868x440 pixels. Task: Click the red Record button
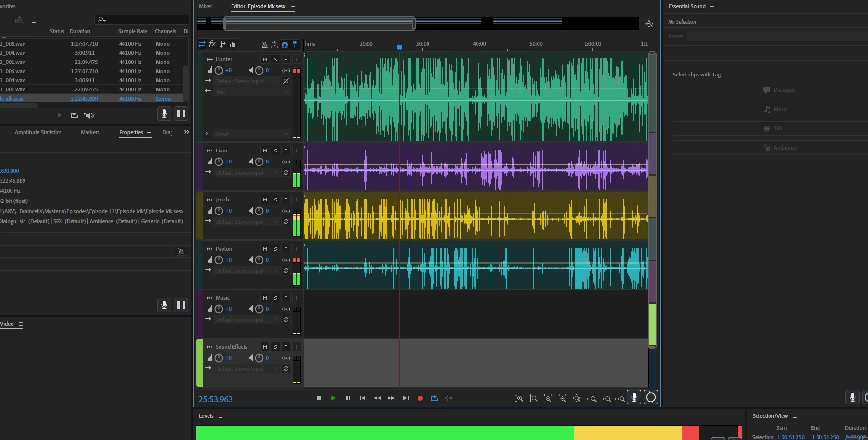[420, 398]
